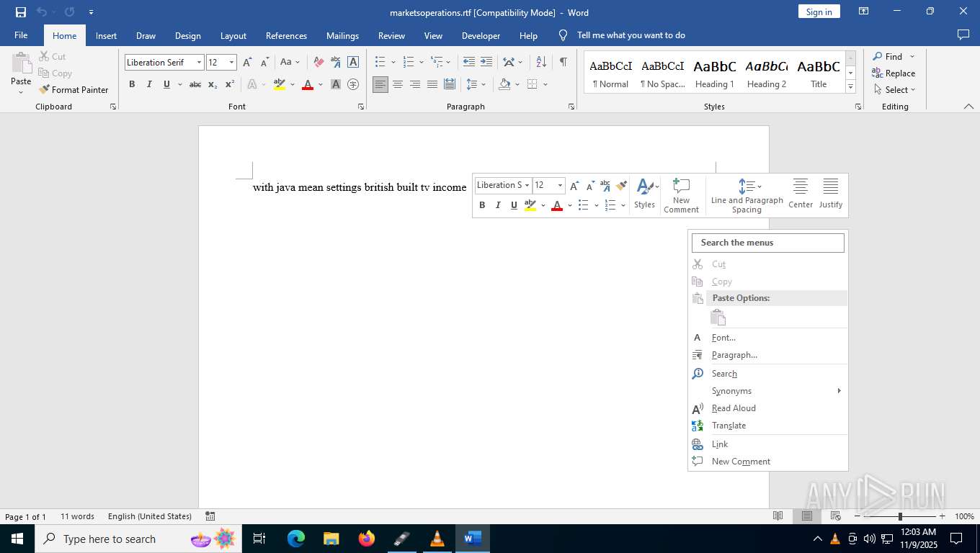
Task: Click Justify in the floating mini toolbar
Action: point(831,194)
